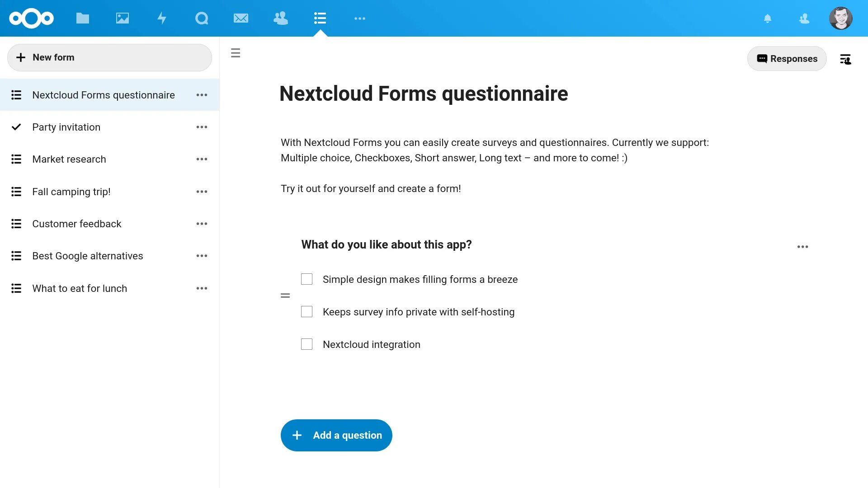
Task: Open more apps via ellipsis icon in navbar
Action: 359,18
